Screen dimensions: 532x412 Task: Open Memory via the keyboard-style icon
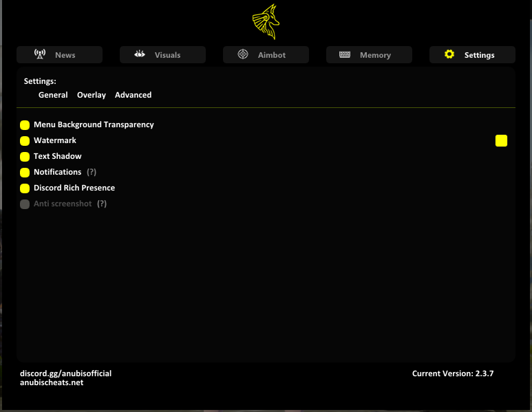coord(345,54)
